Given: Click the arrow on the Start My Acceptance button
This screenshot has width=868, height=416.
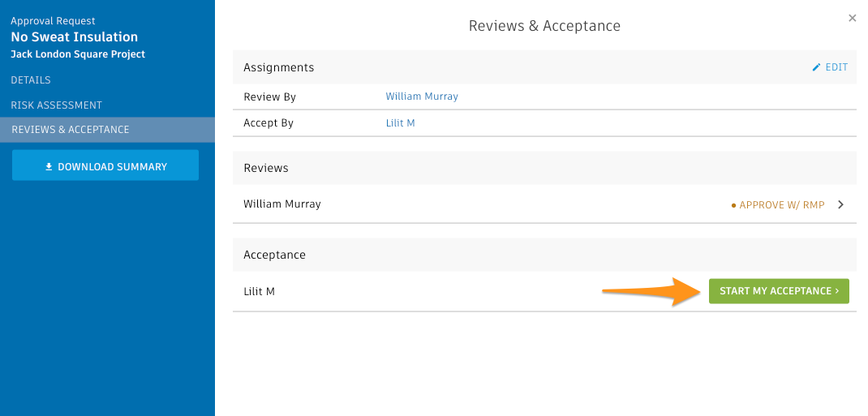Looking at the screenshot, I should tap(837, 291).
